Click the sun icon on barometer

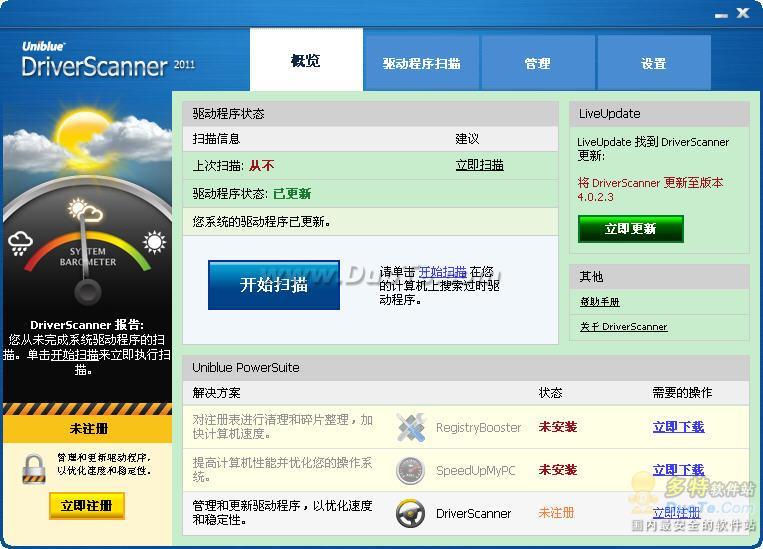155,242
